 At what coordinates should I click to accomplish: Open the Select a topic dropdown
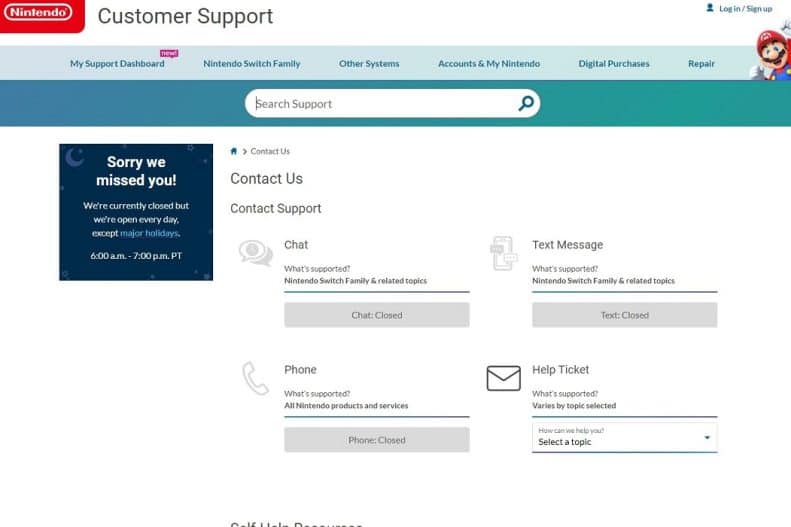624,437
